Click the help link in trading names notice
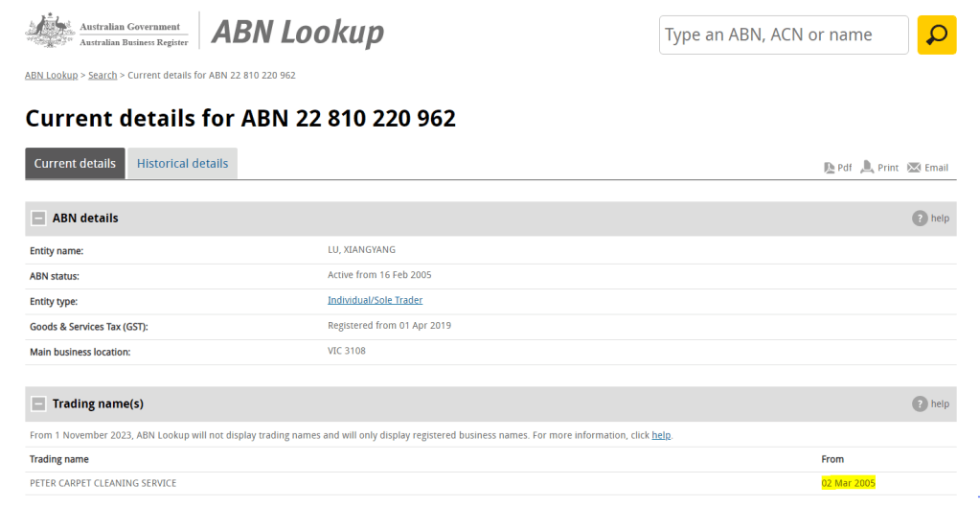The image size is (980, 507). (661, 435)
